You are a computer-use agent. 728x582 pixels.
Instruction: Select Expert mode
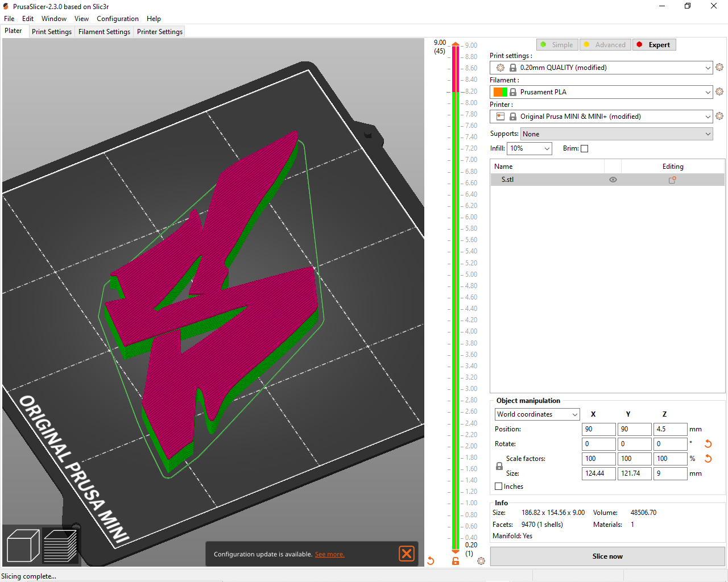click(x=654, y=45)
